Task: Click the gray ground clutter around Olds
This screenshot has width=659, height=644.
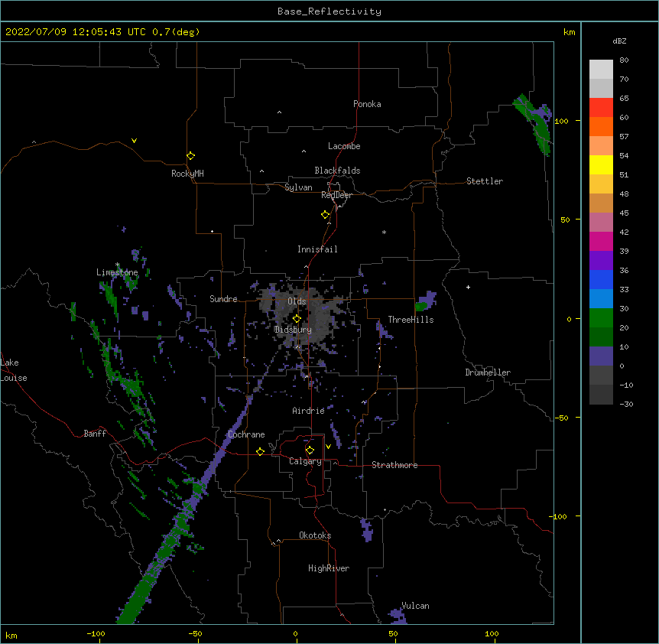Action: tap(303, 314)
